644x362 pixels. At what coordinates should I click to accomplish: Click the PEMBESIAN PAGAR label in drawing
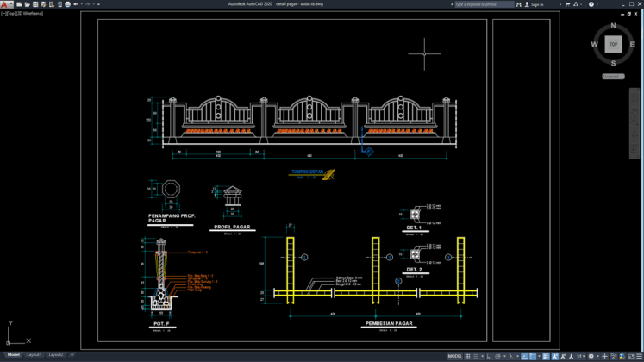(389, 323)
